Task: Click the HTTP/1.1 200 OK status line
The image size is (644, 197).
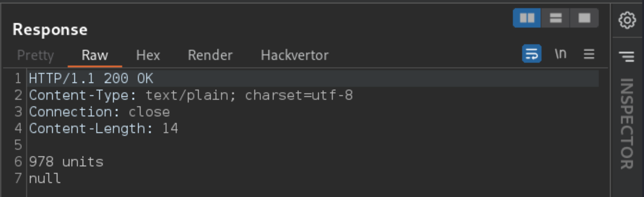Action: [x=91, y=78]
